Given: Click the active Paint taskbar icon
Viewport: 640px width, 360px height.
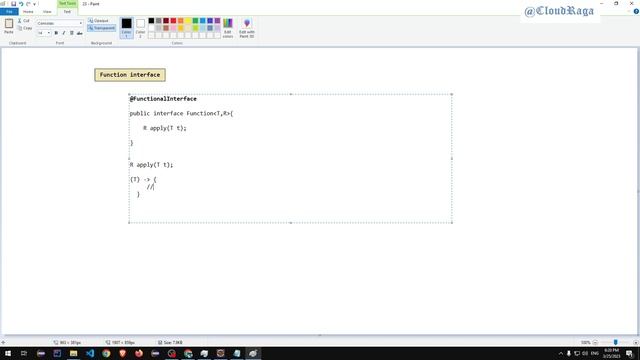Looking at the screenshot, I should (253, 353).
